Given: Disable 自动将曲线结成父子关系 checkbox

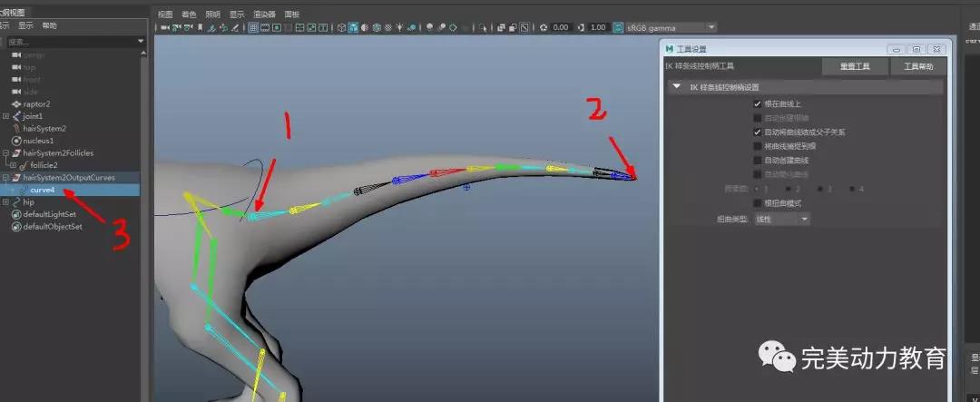Looking at the screenshot, I should pyautogui.click(x=758, y=132).
